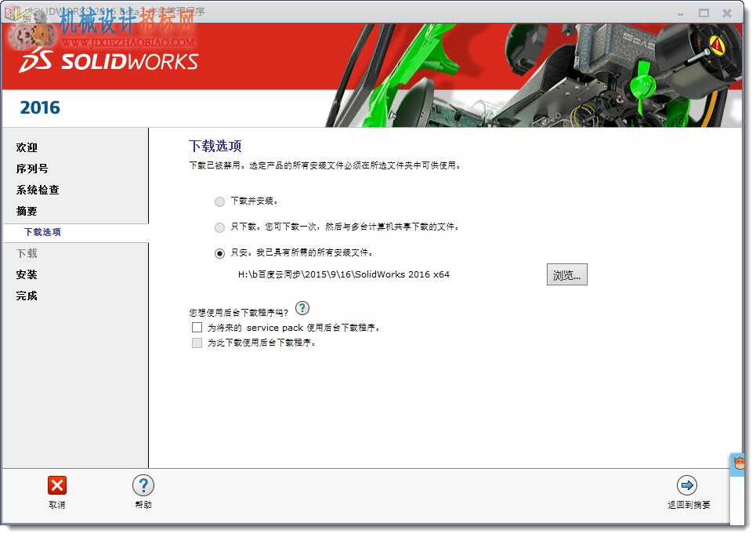The width and height of the screenshot is (756, 537).
Task: Click the '浏览...' browse button
Action: (x=567, y=274)
